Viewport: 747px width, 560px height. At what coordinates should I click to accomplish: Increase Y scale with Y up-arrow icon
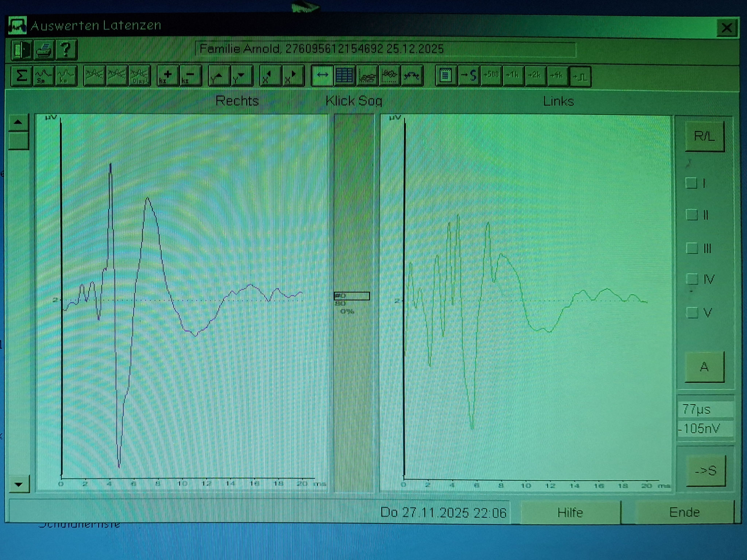pos(219,76)
